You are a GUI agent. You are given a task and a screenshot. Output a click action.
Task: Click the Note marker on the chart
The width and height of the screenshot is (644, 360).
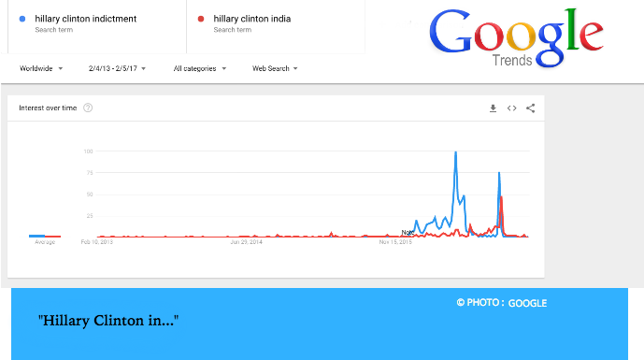[408, 232]
